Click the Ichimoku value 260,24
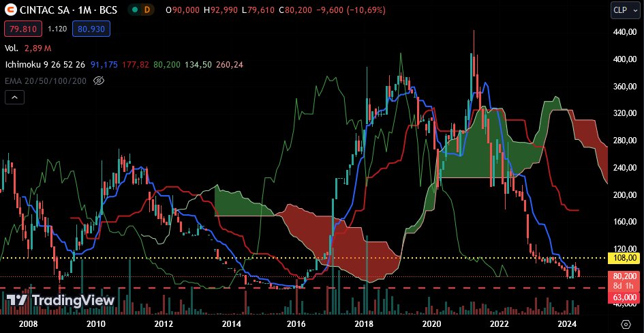Viewport: 644px width, 333px height. coord(229,65)
